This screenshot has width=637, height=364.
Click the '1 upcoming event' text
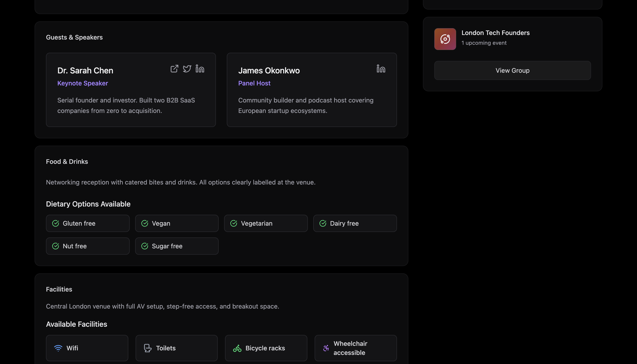coord(484,43)
